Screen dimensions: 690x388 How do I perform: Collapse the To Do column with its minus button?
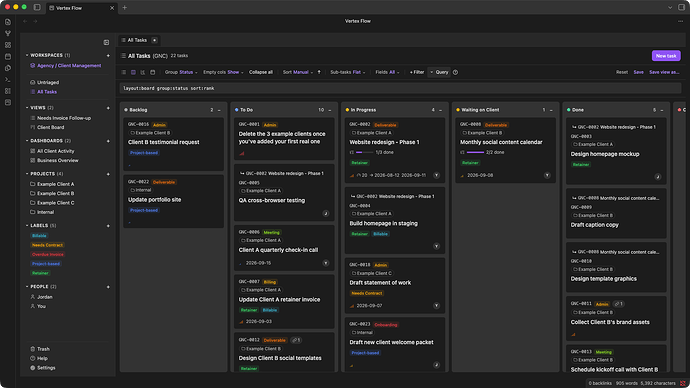point(330,110)
